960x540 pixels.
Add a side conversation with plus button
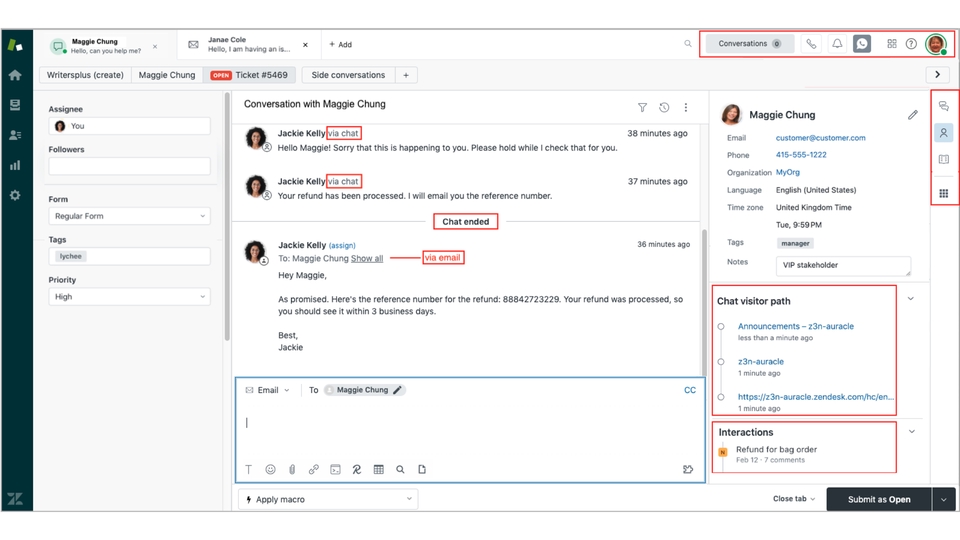pos(406,75)
